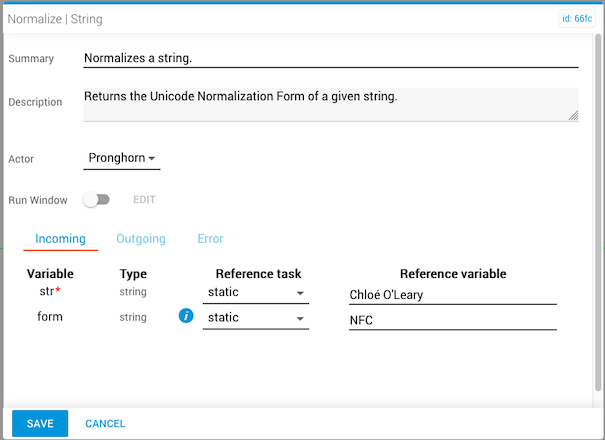Select the Incoming tab
The height and width of the screenshot is (440, 605).
pyautogui.click(x=60, y=239)
